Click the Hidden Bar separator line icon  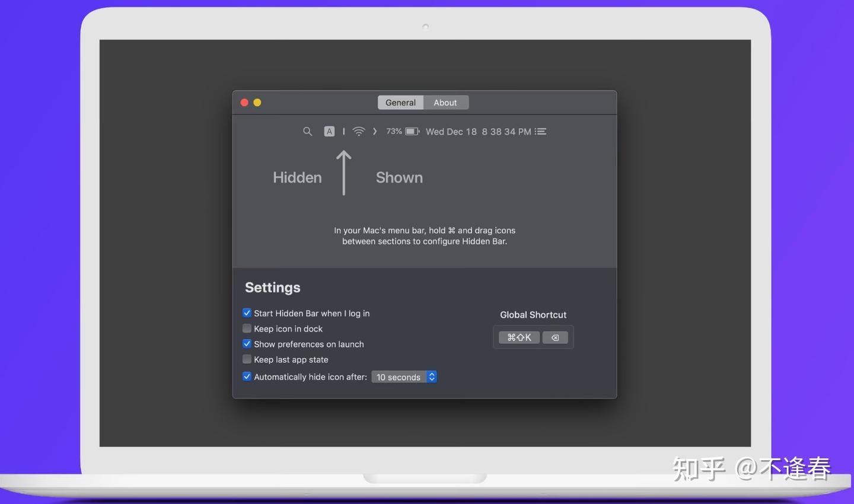click(344, 132)
